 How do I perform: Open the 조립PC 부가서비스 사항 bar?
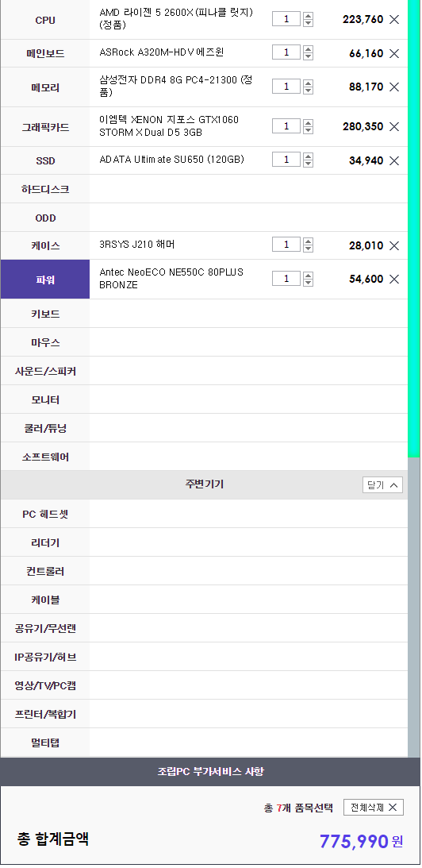(210, 771)
